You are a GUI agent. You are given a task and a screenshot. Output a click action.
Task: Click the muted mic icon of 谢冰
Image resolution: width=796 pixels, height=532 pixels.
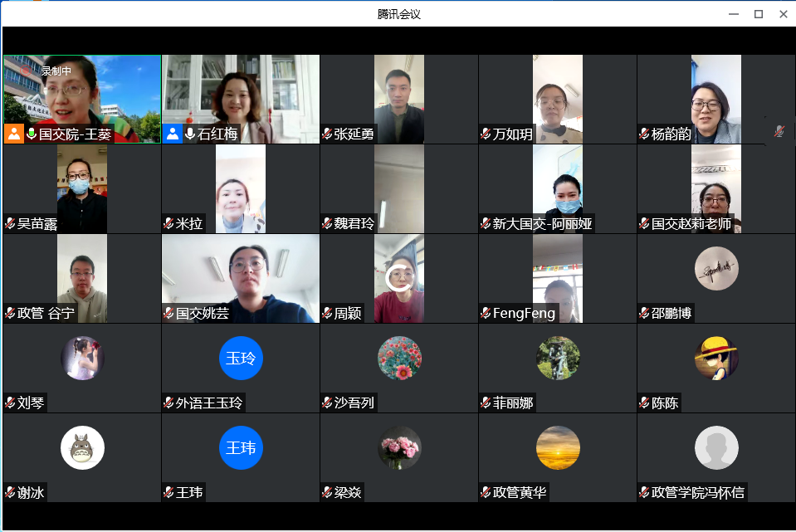[10, 492]
